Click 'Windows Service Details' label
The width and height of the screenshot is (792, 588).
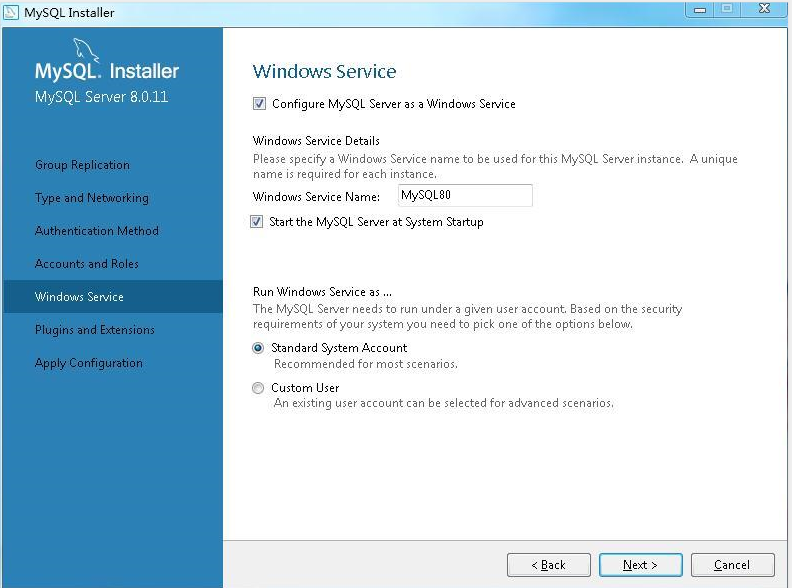point(316,141)
